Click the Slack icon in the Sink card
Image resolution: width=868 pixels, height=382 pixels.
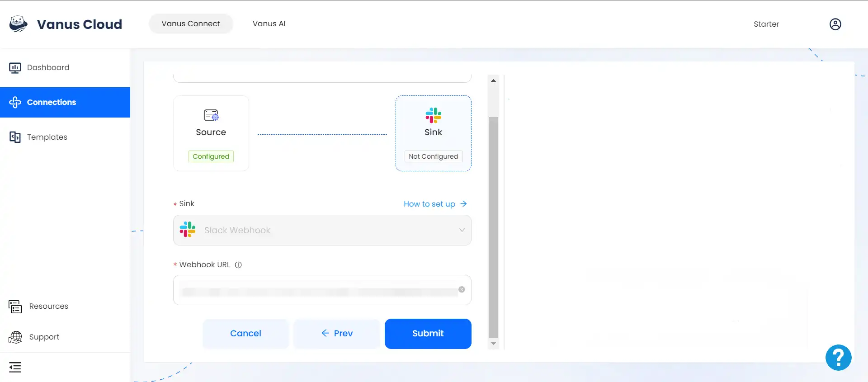pos(433,115)
